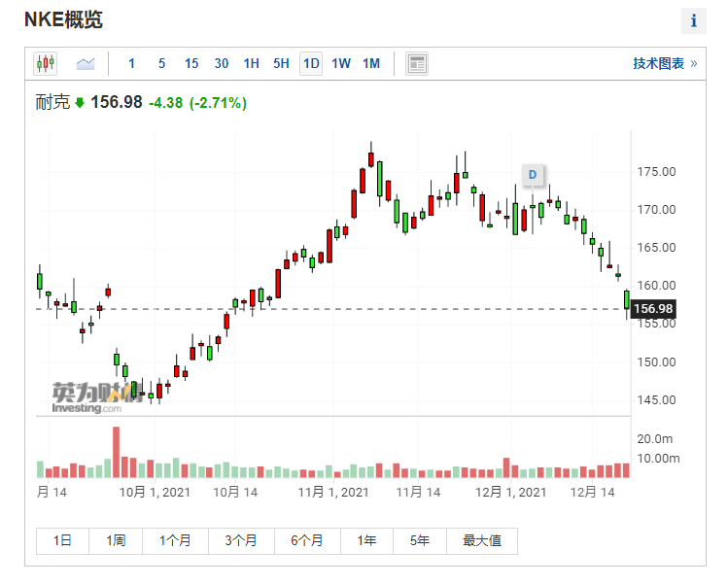Click the last green candlestick near 156.98

(x=627, y=300)
